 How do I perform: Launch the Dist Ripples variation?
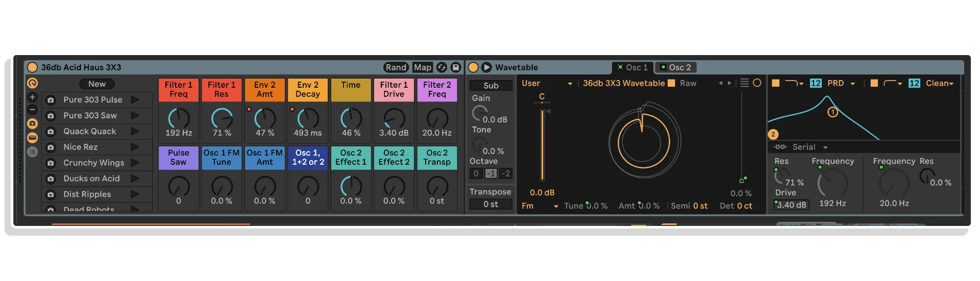click(135, 195)
